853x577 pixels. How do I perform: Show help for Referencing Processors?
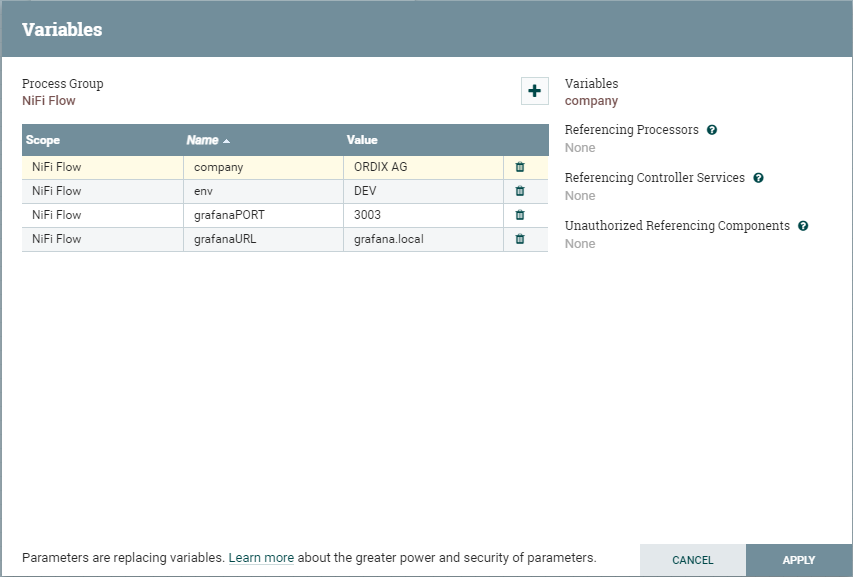click(712, 130)
